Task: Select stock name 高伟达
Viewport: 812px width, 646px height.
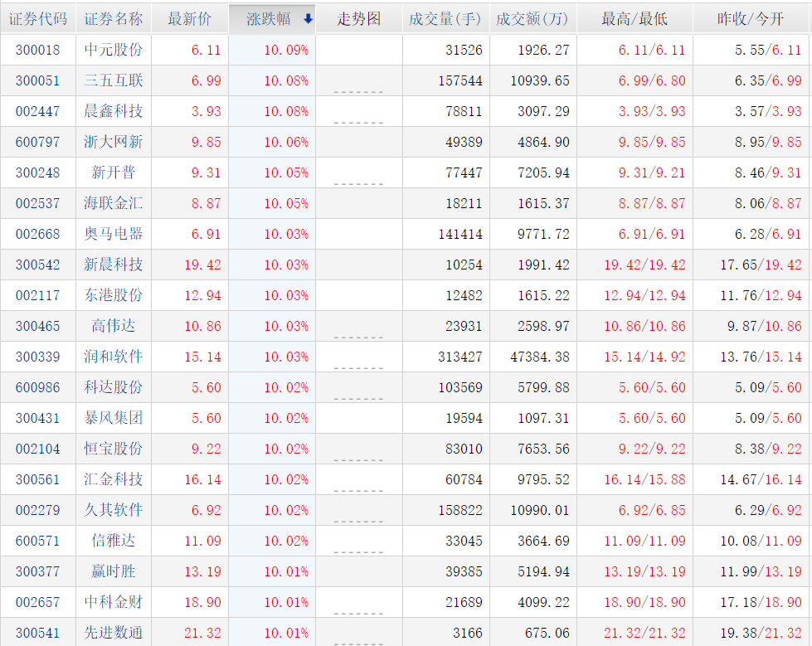Action: tap(114, 326)
